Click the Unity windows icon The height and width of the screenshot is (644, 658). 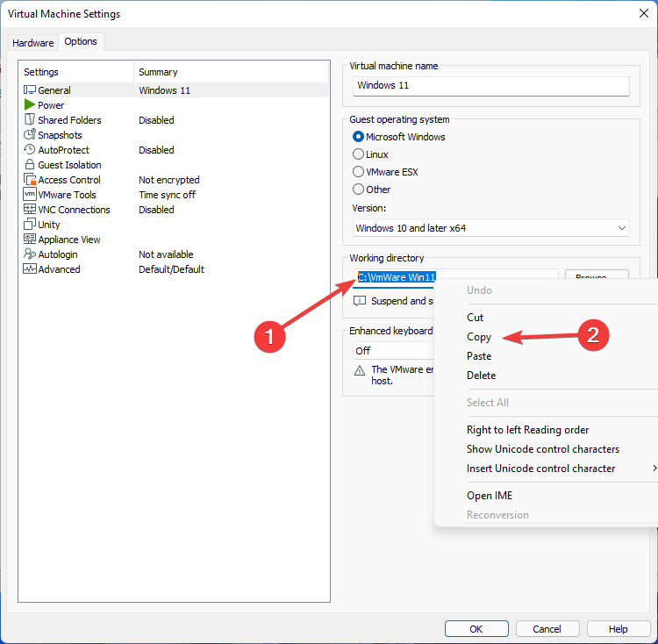[29, 224]
